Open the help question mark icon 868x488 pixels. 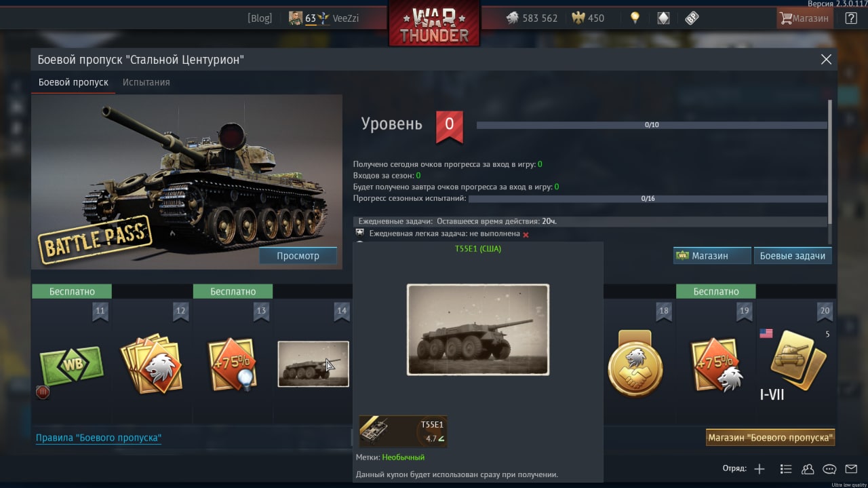coord(850,18)
